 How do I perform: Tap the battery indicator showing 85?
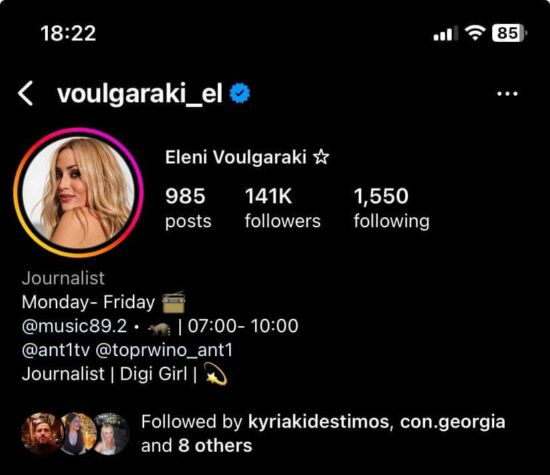[x=509, y=33]
